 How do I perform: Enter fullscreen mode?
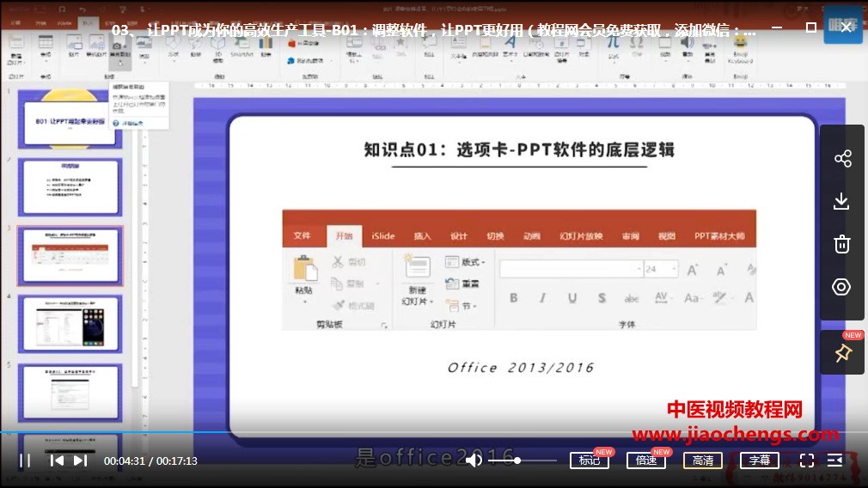coord(807,461)
